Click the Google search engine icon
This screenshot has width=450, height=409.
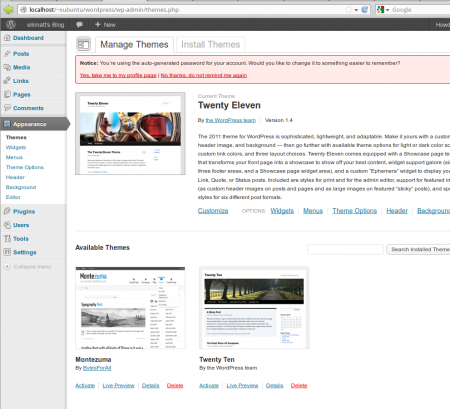pyautogui.click(x=380, y=10)
